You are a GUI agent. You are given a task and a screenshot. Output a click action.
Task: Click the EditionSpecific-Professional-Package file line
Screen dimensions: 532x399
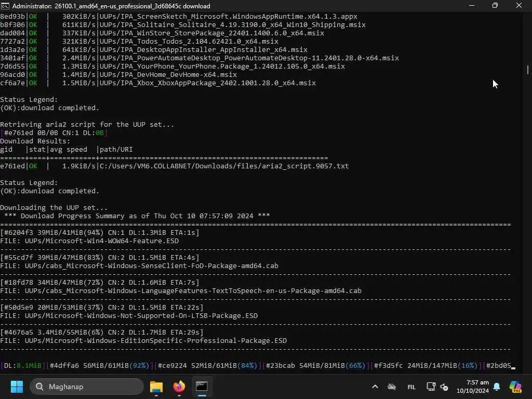tap(143, 341)
